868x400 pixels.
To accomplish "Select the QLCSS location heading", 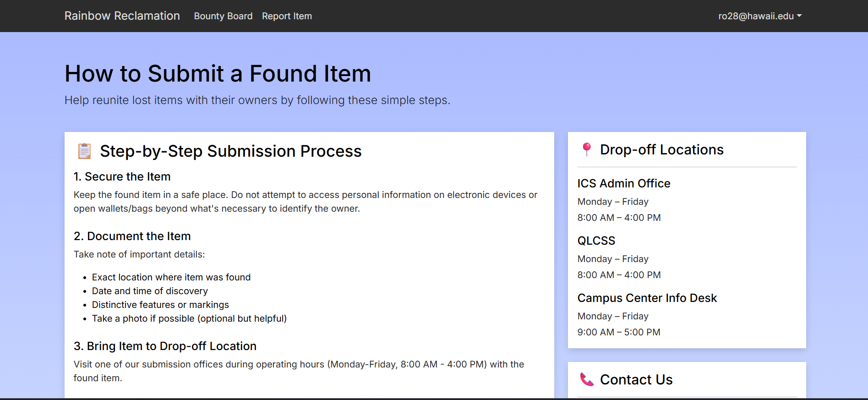I will coord(596,241).
